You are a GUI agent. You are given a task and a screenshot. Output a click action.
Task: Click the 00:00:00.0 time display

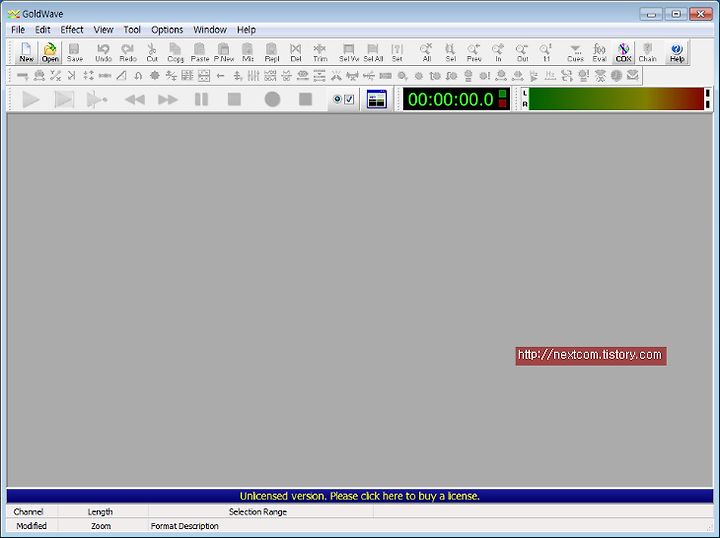456,99
